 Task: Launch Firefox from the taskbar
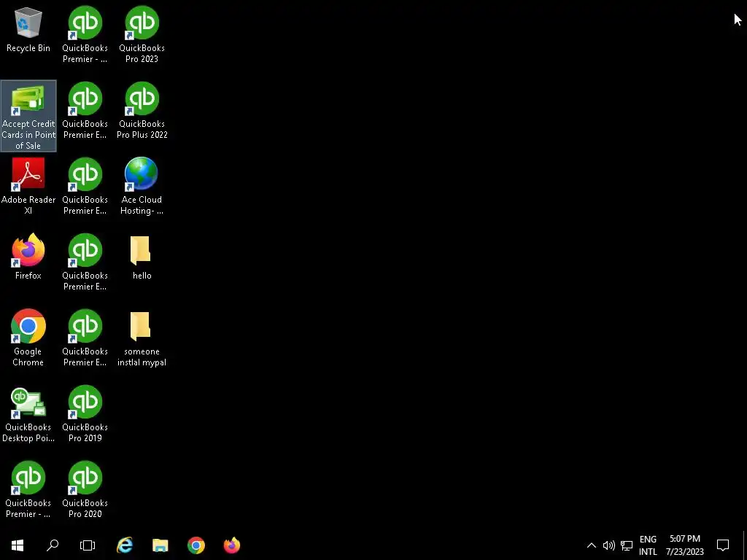(232, 545)
